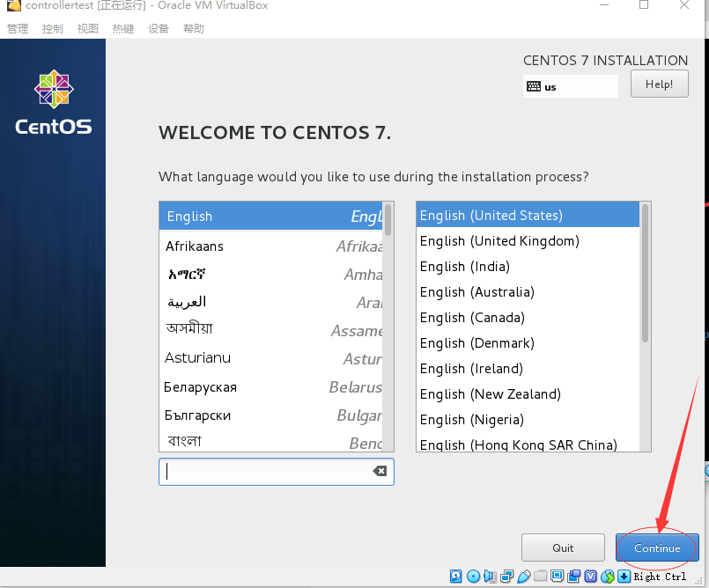Viewport: 709px width, 588px height.
Task: Select Беларуская in the language list
Action: (x=271, y=387)
